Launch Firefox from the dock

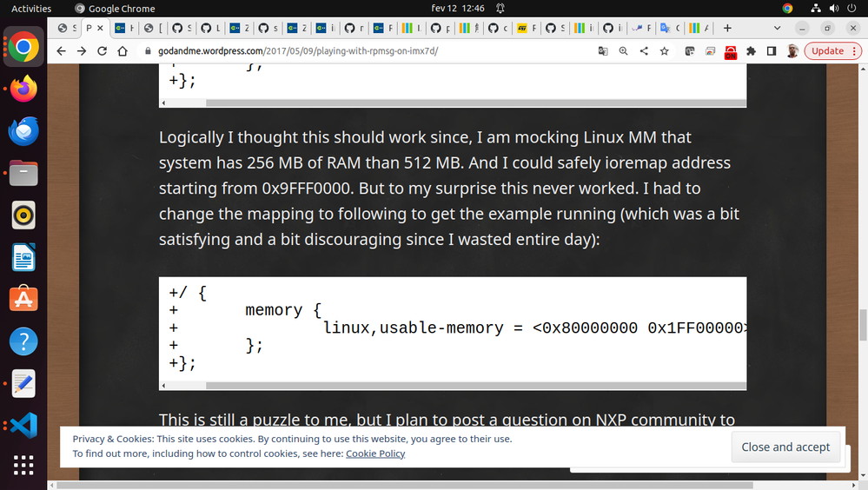coord(23,89)
